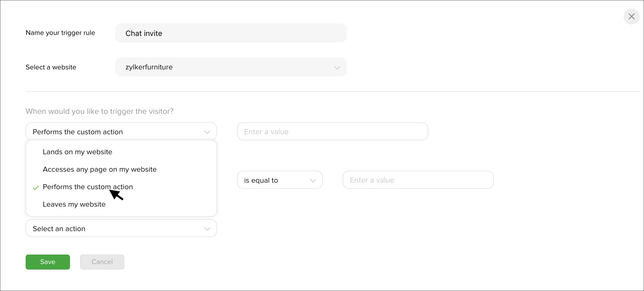Click chevron in 'is equal to' dropdown
Image resolution: width=644 pixels, height=291 pixels.
pyautogui.click(x=313, y=180)
